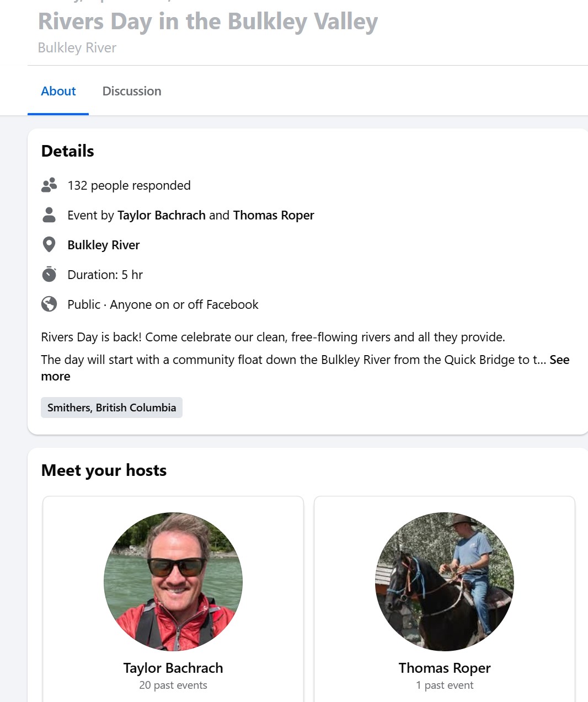Select the About tab

pyautogui.click(x=58, y=91)
